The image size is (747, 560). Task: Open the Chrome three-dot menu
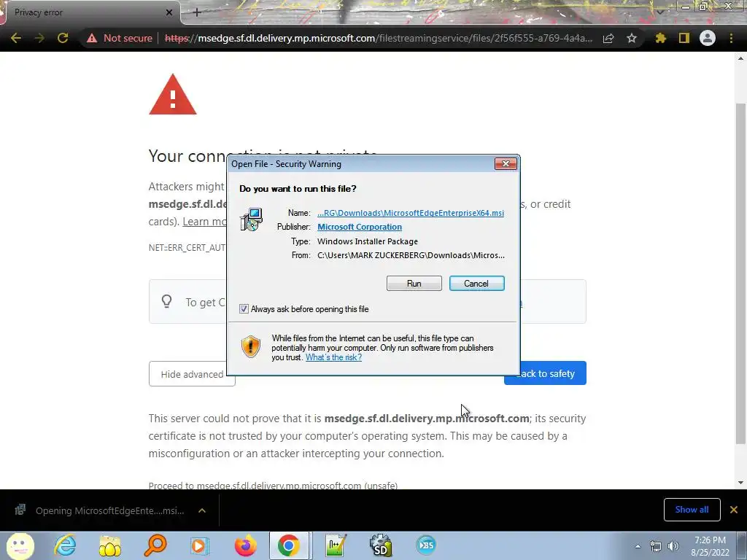(x=731, y=38)
